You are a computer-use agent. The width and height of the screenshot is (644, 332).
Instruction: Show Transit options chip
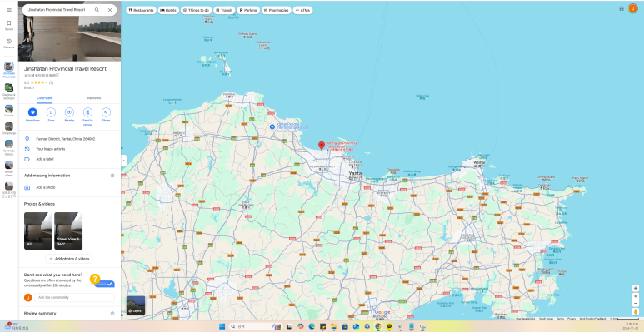(224, 10)
